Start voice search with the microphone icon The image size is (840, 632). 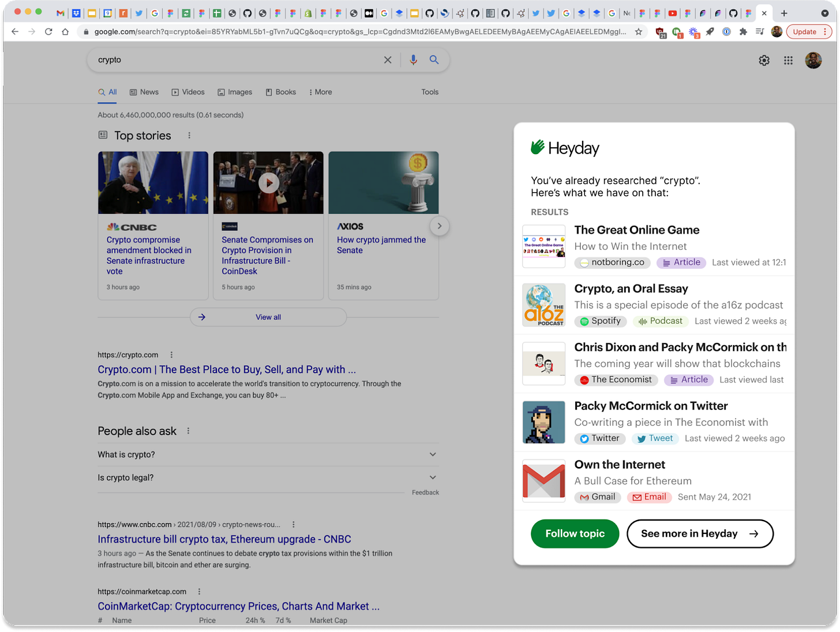413,60
